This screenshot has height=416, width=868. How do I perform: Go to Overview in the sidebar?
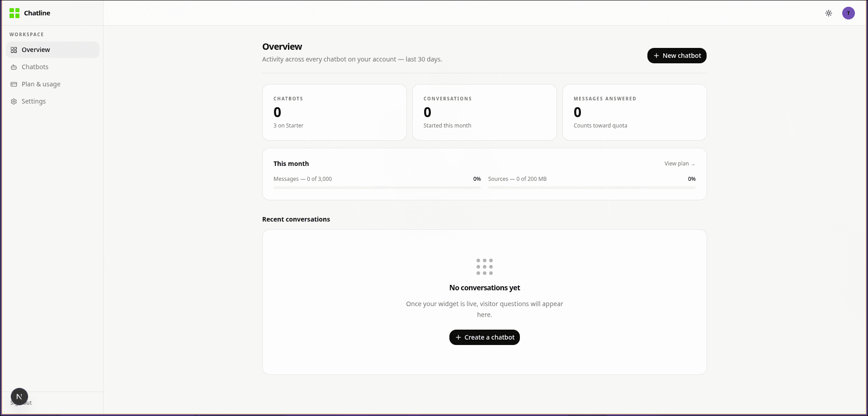(52, 50)
